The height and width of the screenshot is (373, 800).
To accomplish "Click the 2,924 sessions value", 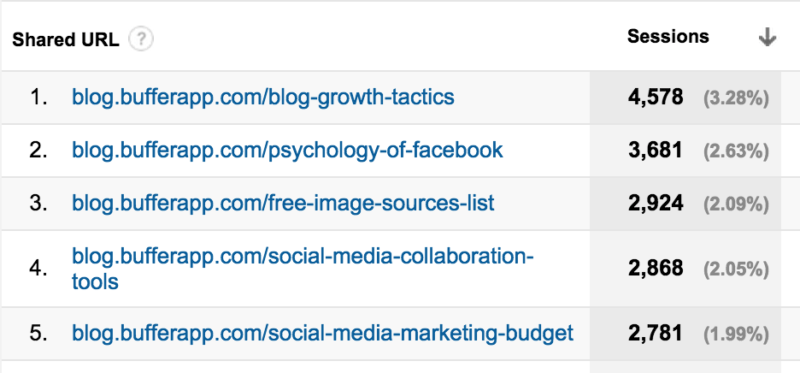I will coord(656,203).
